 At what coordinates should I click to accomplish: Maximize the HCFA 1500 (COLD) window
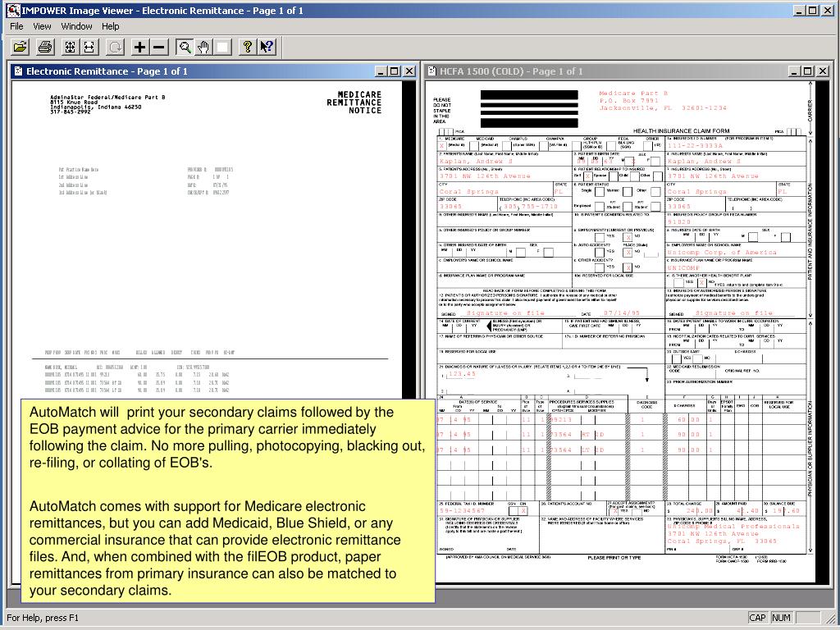click(x=808, y=71)
